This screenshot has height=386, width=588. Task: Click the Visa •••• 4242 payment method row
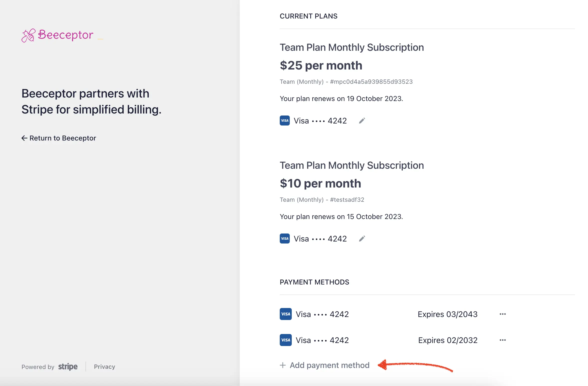(322, 314)
